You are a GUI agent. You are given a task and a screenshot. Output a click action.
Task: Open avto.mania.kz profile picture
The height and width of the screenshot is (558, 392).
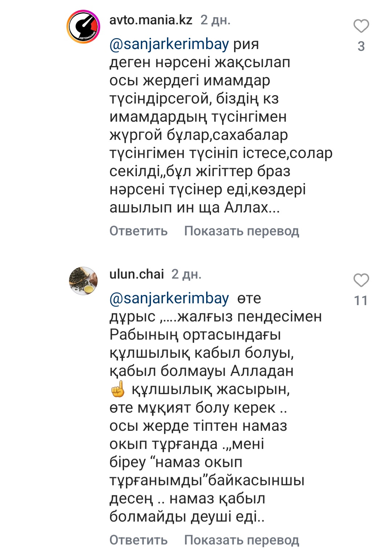point(83,27)
